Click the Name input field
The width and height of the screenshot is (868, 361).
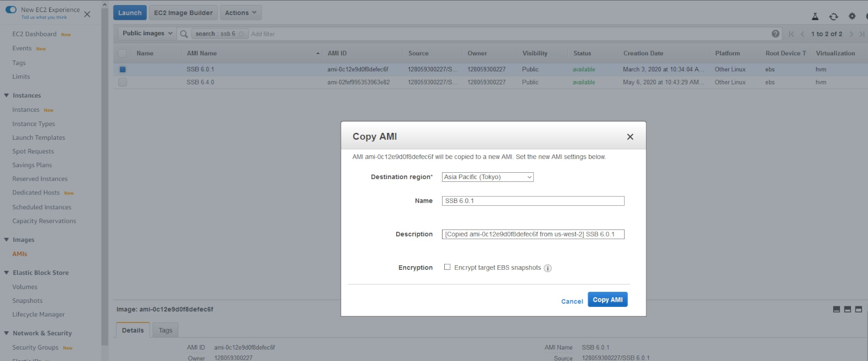click(x=533, y=201)
